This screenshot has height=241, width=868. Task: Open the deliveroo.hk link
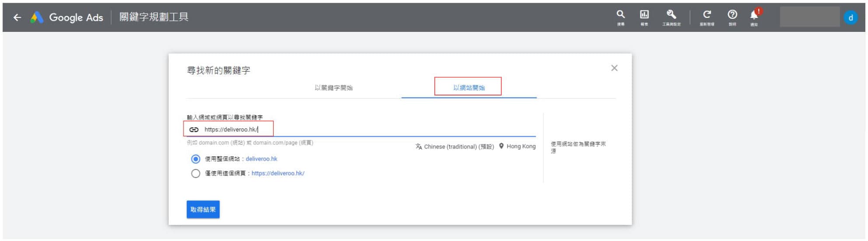[261, 159]
